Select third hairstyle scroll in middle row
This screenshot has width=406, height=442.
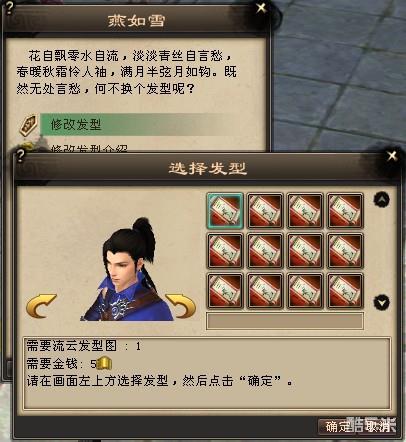pyautogui.click(x=305, y=251)
